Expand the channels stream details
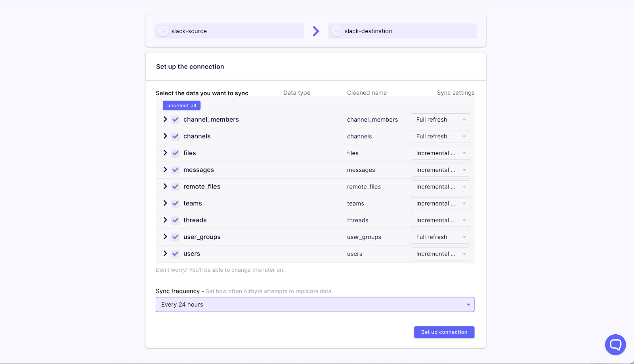Screen dimensions: 634x364 165,136
